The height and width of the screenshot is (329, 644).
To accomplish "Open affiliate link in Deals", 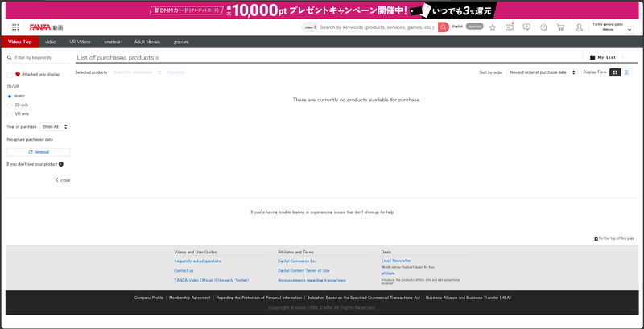I will coord(388,273).
